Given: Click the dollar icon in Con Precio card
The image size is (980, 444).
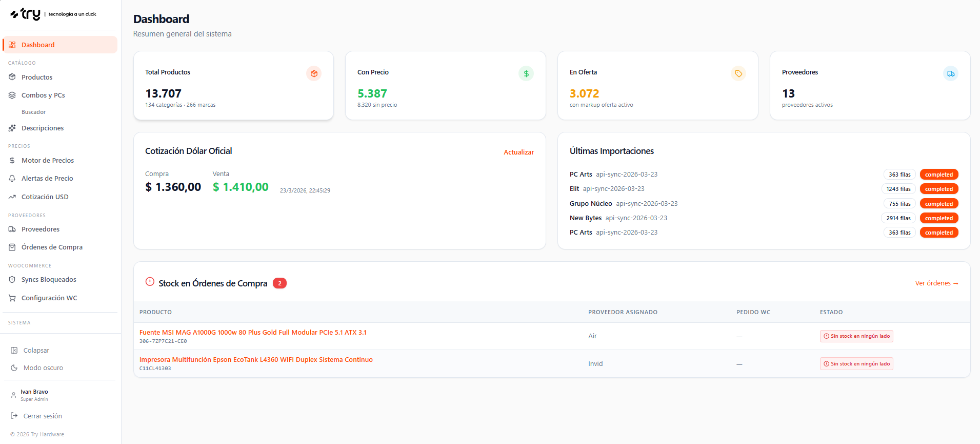Looking at the screenshot, I should click(x=526, y=73).
